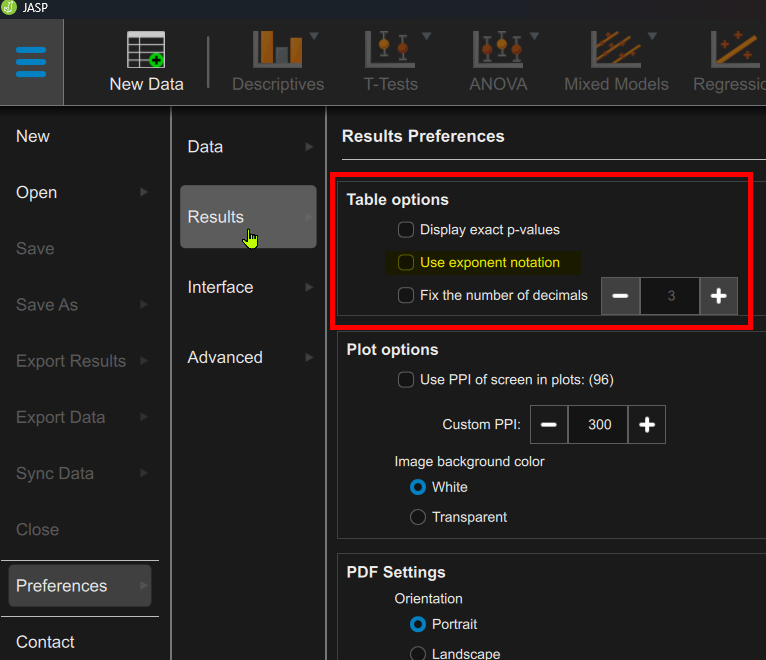Click the Contact menu entry
Viewport: 766px width, 660px height.
click(x=46, y=642)
